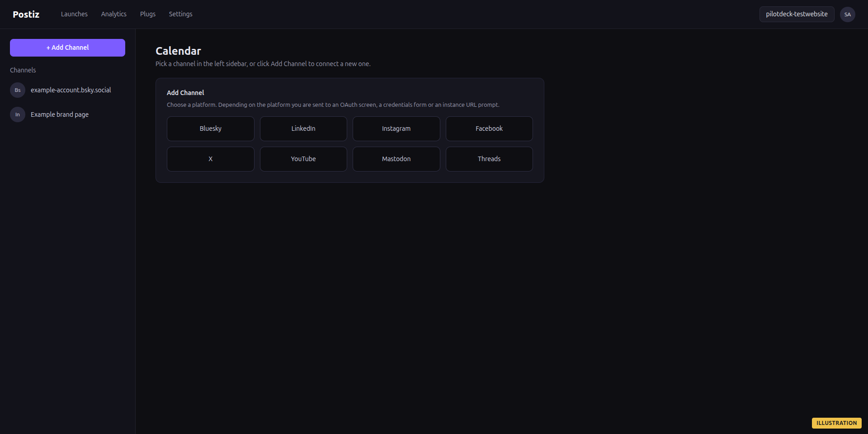Screen dimensions: 868x434
Task: Open the SA user avatar
Action: (847, 14)
